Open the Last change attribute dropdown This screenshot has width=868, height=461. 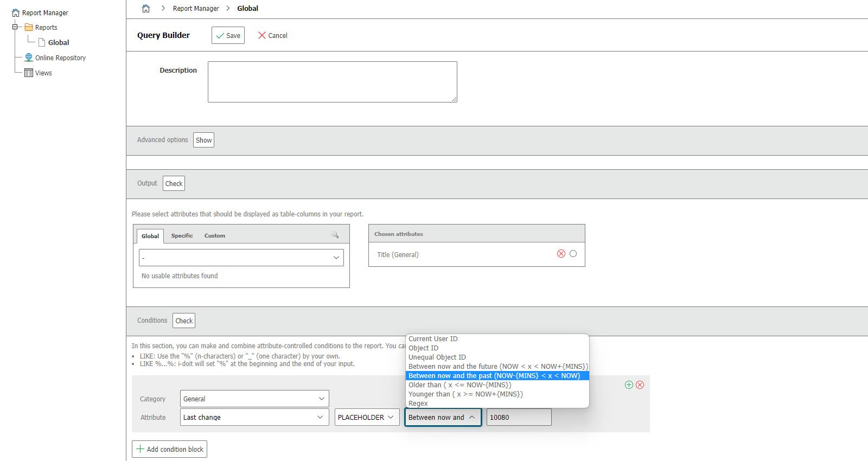tap(254, 417)
